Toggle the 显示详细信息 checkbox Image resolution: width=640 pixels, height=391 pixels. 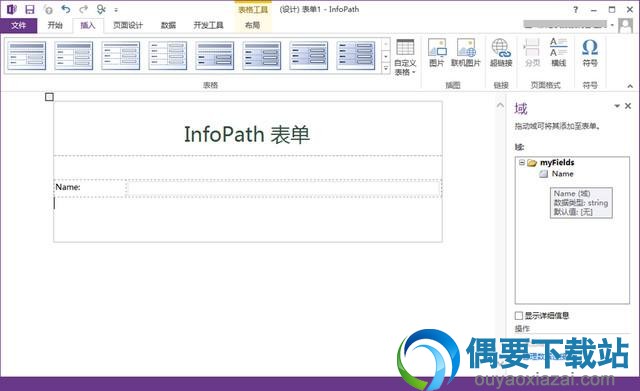(x=519, y=315)
